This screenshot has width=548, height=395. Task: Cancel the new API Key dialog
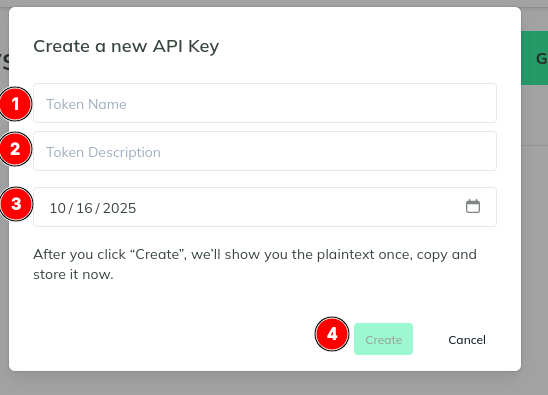click(467, 340)
